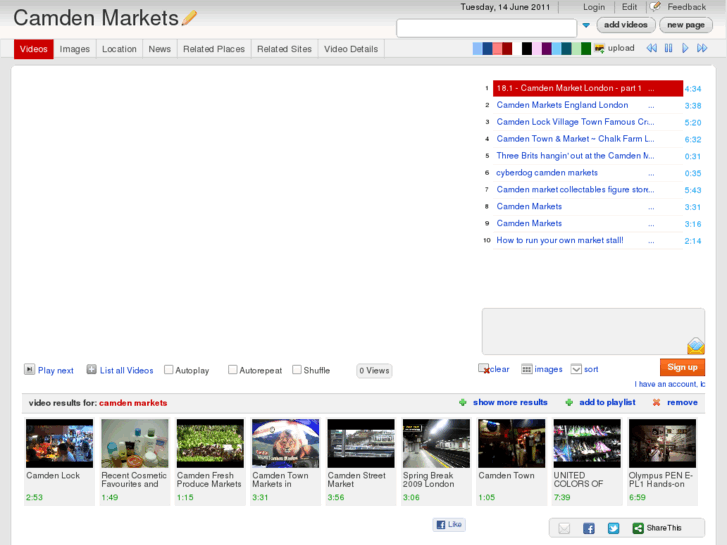Viewport: 727px width, 545px height.
Task: Enable the Autoplay checkbox
Action: [x=169, y=370]
